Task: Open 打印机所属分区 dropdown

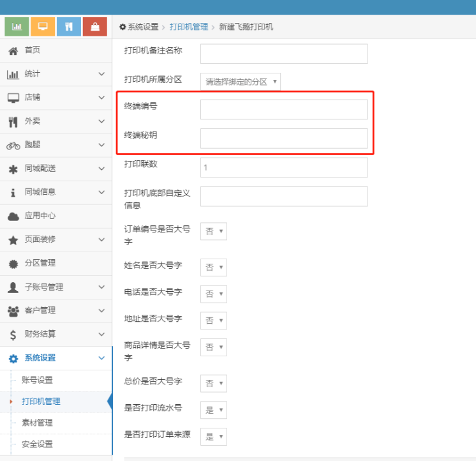Action: click(241, 82)
